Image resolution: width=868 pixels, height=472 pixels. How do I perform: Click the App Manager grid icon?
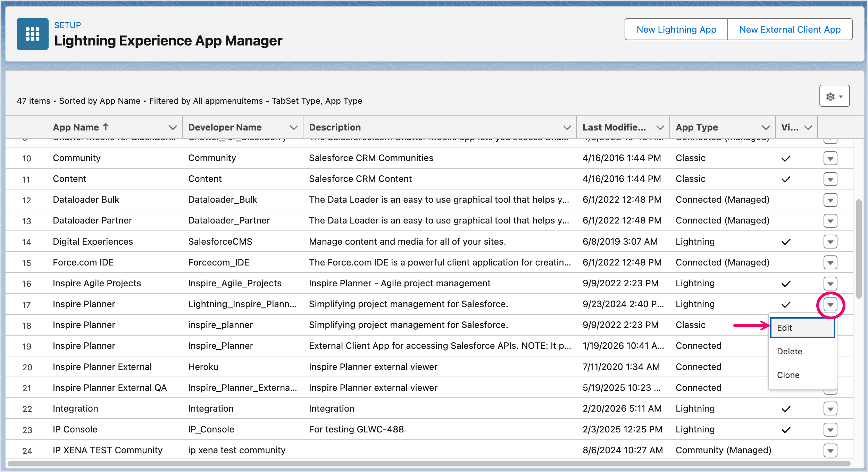click(x=33, y=34)
